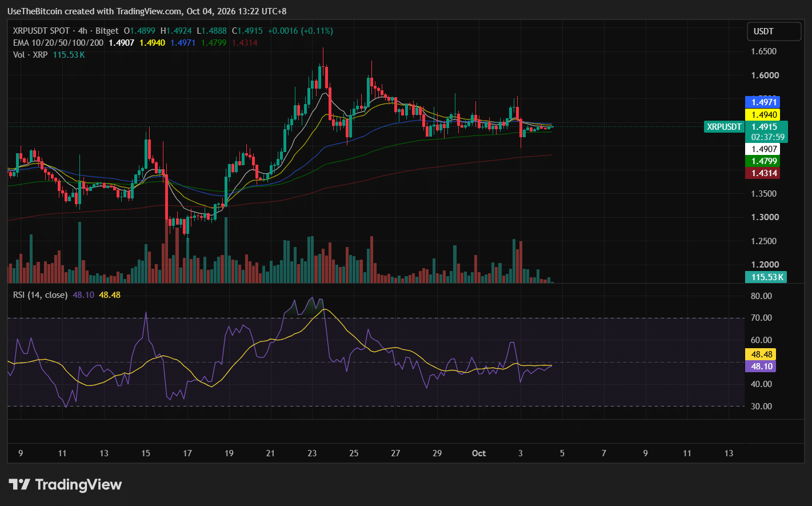Open the USDT currency selector
This screenshot has width=812, height=506.
(x=774, y=31)
